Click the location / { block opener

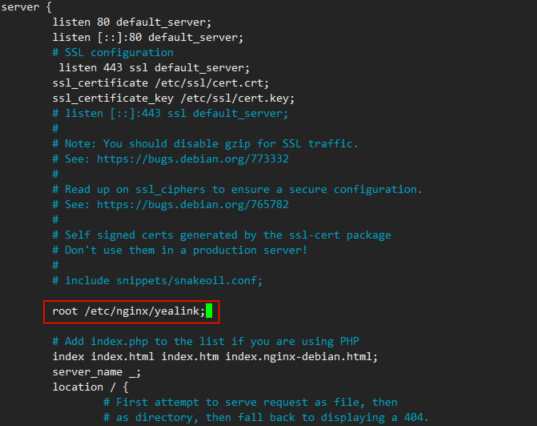90,387
